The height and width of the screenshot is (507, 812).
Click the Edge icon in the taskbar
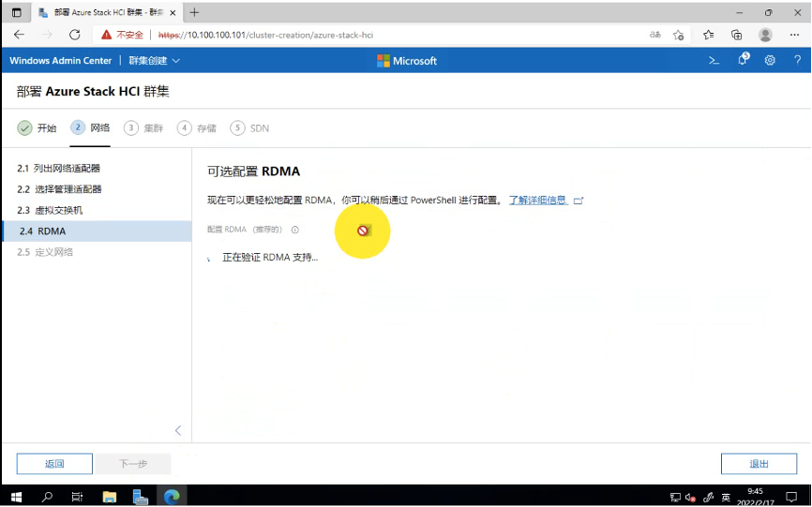point(172,497)
